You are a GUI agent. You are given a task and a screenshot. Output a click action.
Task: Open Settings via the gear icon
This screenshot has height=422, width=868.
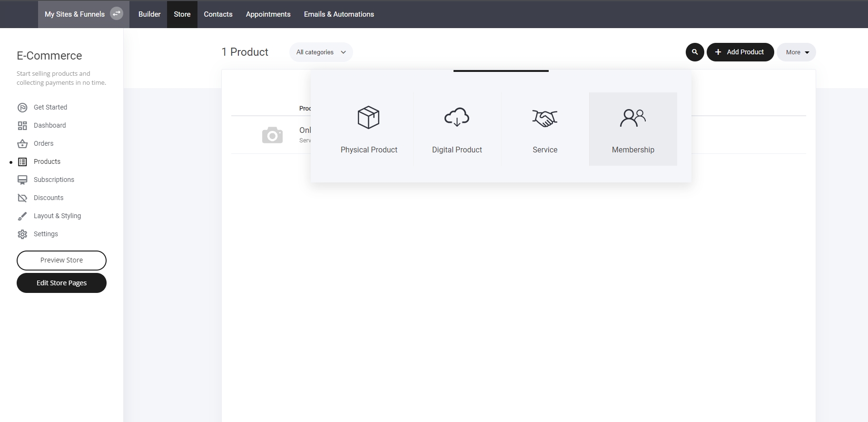(22, 234)
